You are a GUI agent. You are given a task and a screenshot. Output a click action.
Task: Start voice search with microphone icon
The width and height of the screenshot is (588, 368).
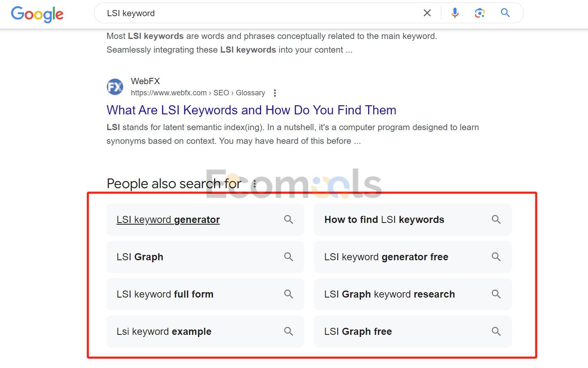click(455, 13)
